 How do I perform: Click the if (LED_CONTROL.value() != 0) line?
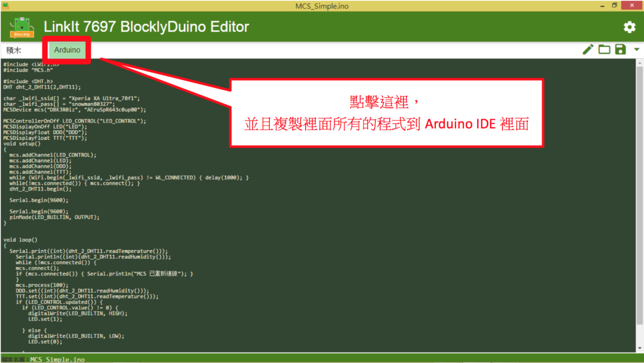(x=70, y=308)
